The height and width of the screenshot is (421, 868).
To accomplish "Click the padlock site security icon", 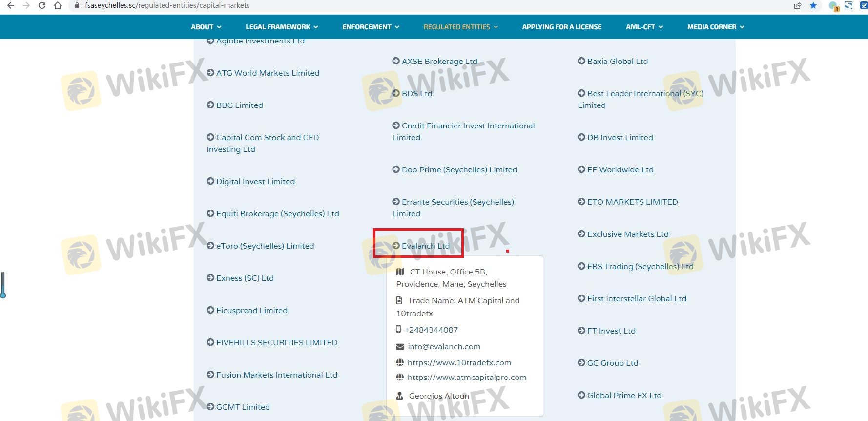I will point(77,5).
